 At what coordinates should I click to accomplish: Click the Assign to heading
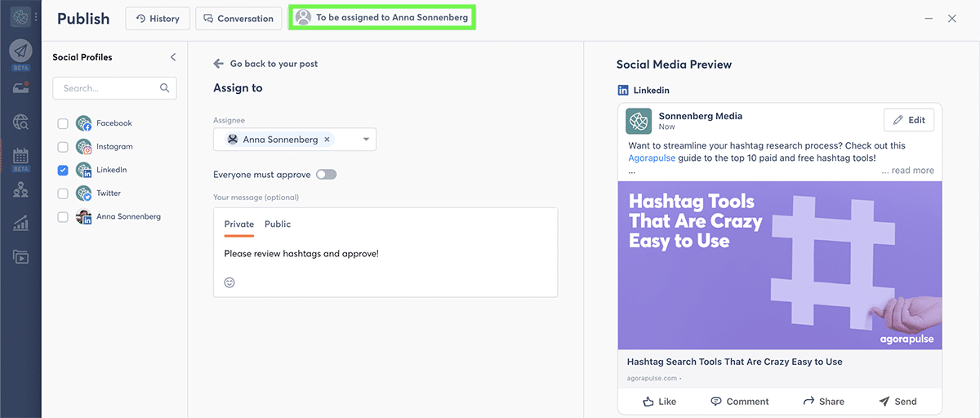click(x=238, y=88)
